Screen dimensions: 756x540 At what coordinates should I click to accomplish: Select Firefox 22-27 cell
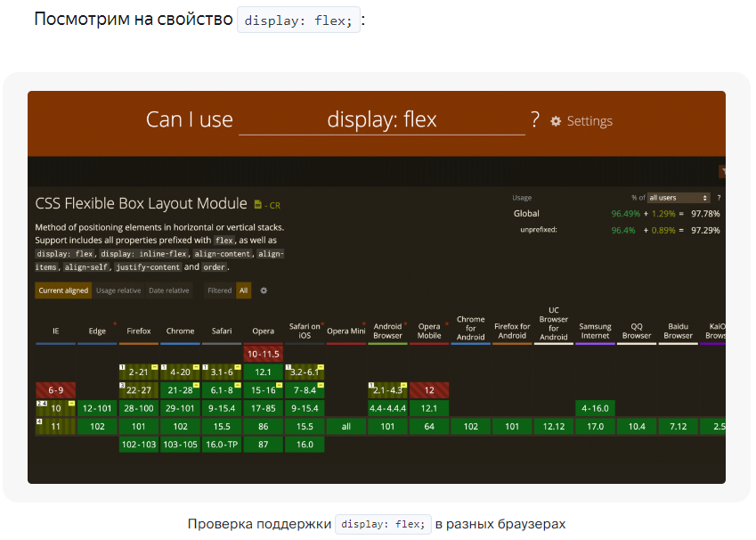pos(139,390)
